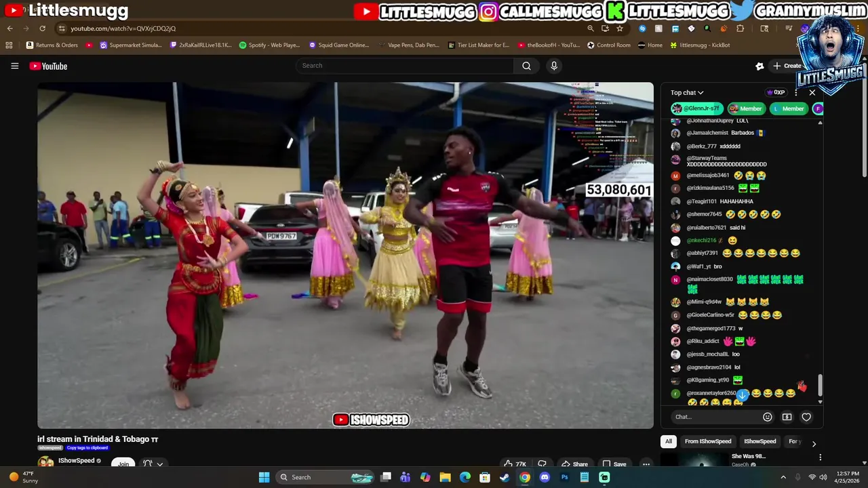The height and width of the screenshot is (488, 868).
Task: Go back with the browser back arrow
Action: 9,28
